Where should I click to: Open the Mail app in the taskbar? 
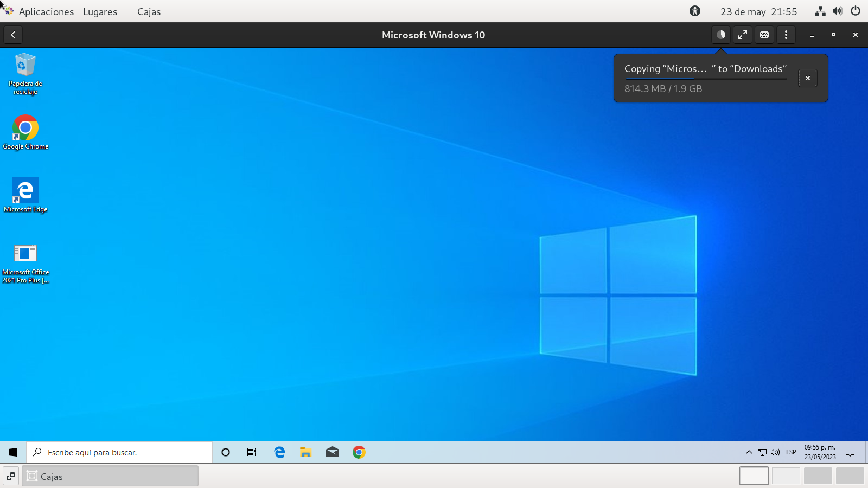[333, 452]
